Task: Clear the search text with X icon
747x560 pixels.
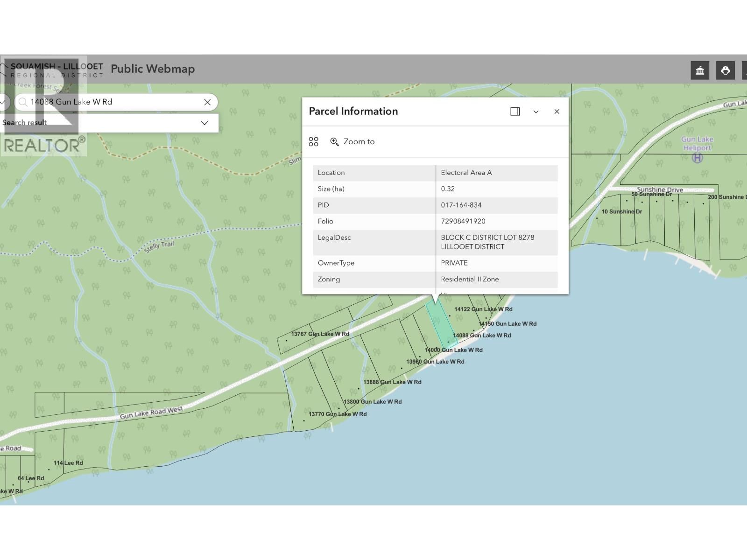Action: pyautogui.click(x=207, y=102)
